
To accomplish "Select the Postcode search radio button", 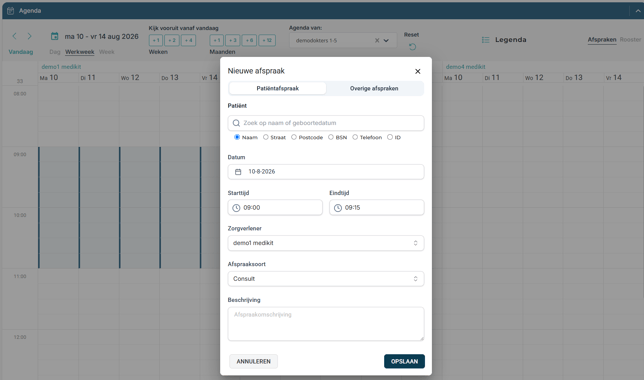I will click(x=294, y=137).
